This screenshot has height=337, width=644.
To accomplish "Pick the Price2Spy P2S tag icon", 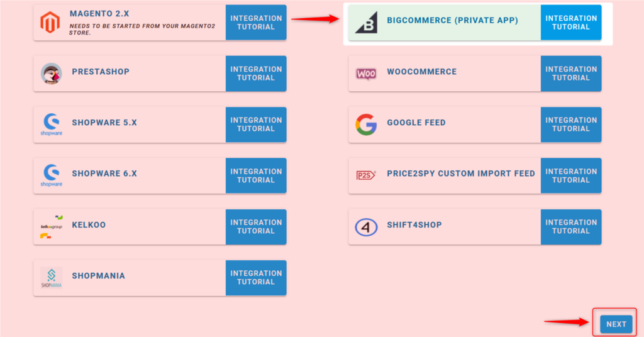I will (366, 175).
